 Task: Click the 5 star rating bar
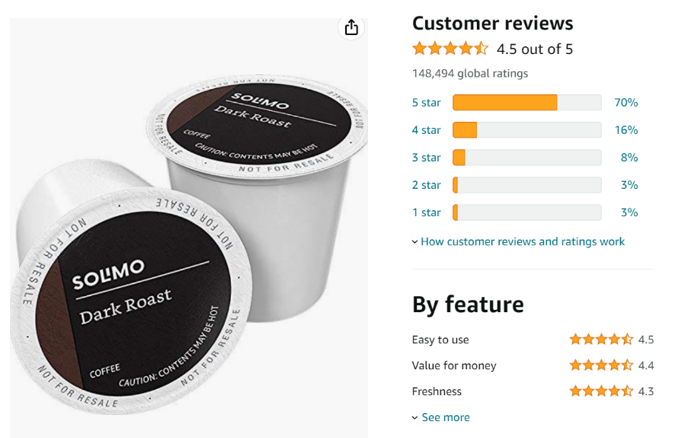(x=527, y=103)
